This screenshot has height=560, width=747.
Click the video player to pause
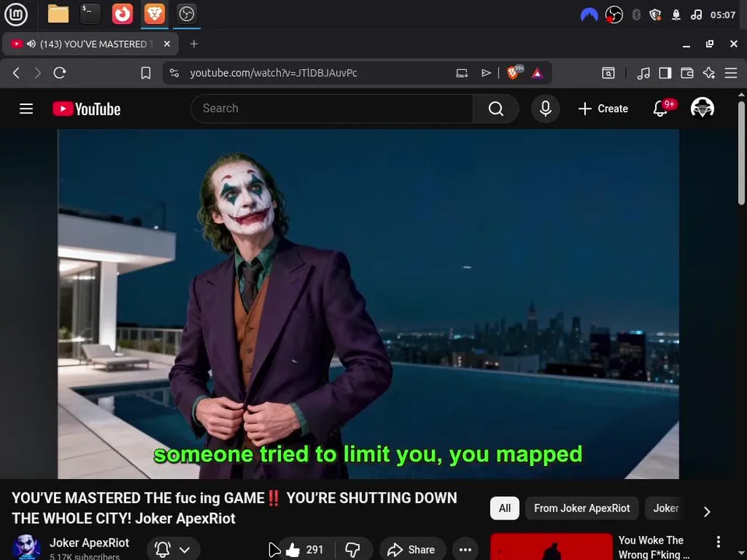[x=368, y=304]
